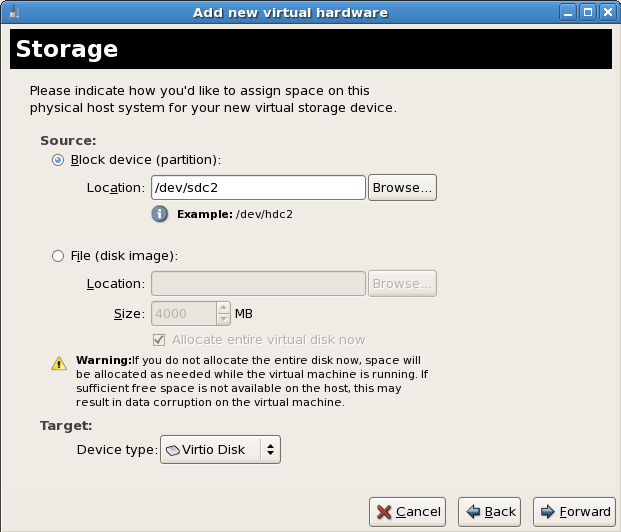Browse for a block device location
The image size is (621, 532).
click(402, 187)
